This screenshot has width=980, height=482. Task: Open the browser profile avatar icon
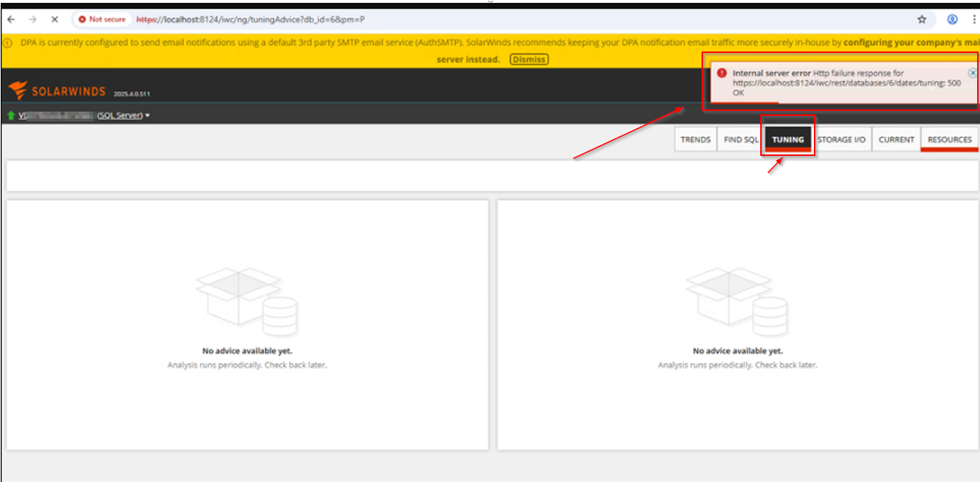pos(953,19)
